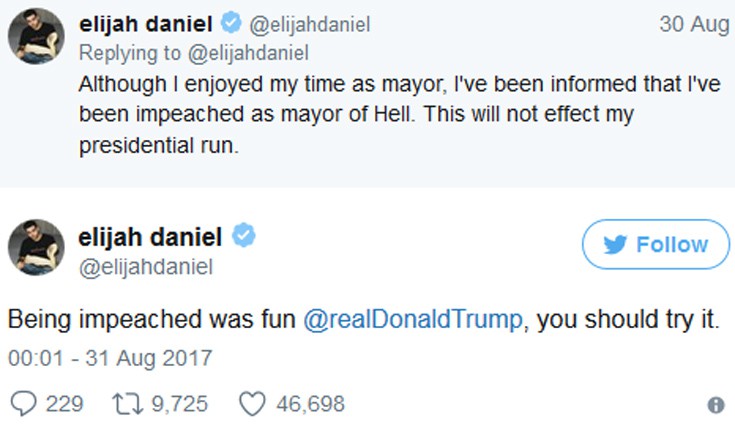Open the 00:01 - 31 Aug 2017 timestamp
The image size is (735, 424).
110,356
